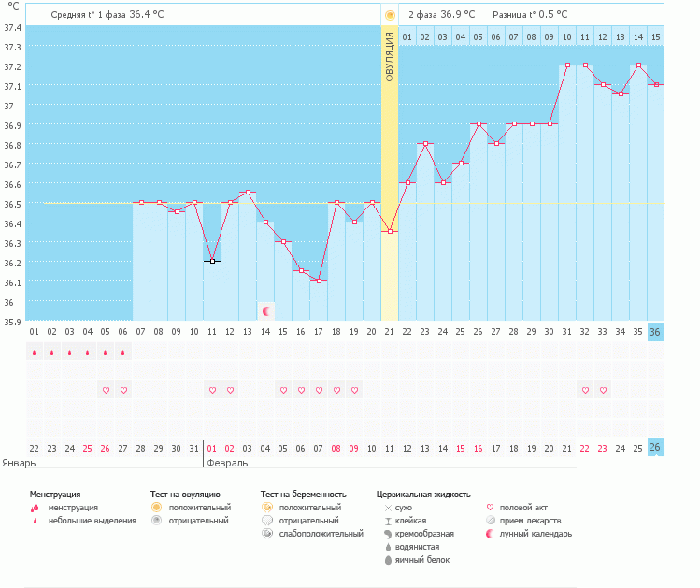Click the водянистая legend icon

(388, 547)
